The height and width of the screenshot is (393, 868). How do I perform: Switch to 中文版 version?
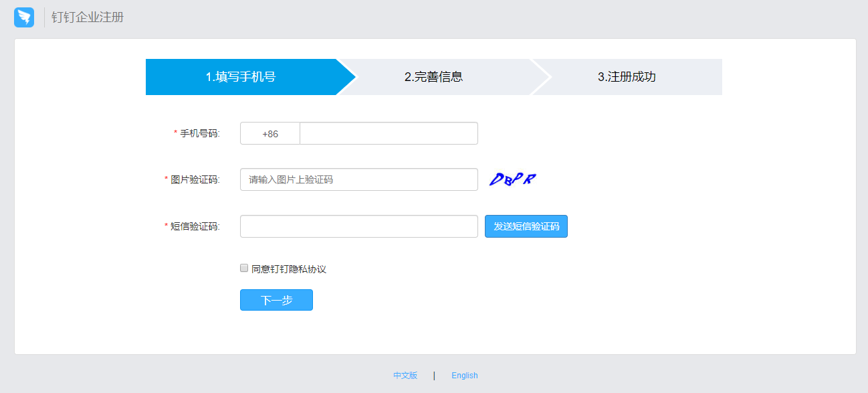pyautogui.click(x=405, y=375)
